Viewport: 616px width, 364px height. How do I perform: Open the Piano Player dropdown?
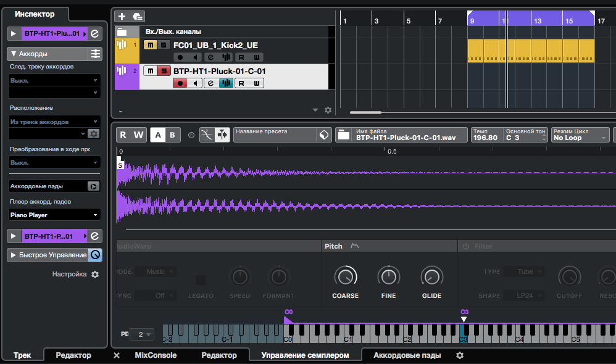(x=54, y=215)
